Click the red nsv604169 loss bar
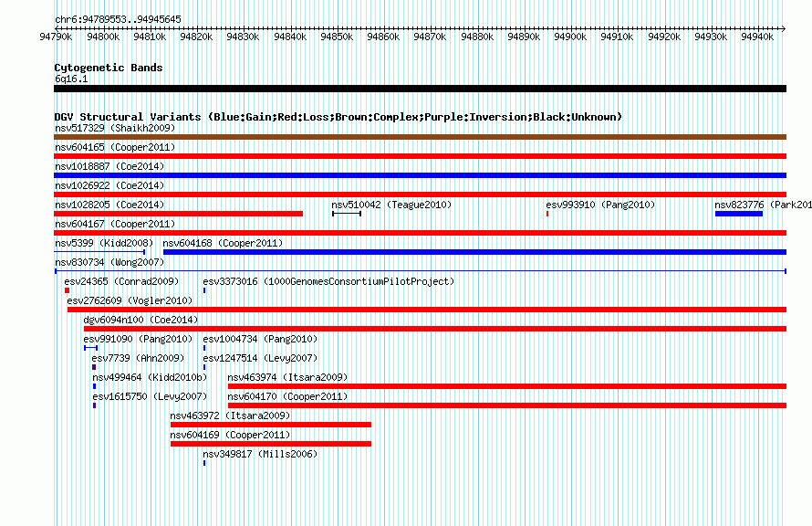Image resolution: width=812 pixels, height=526 pixels. pos(271,444)
